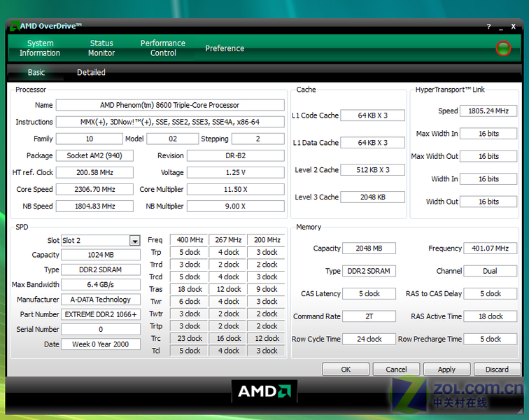Click the Model value 02
529x420 pixels.
click(x=173, y=139)
